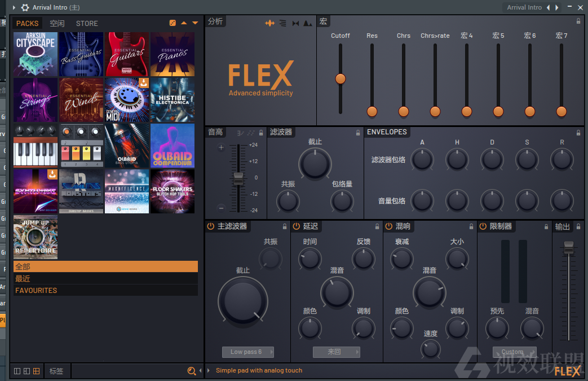This screenshot has height=381, width=588.
Task: Click the large 截止 master filter cutoff knob
Action: click(243, 301)
